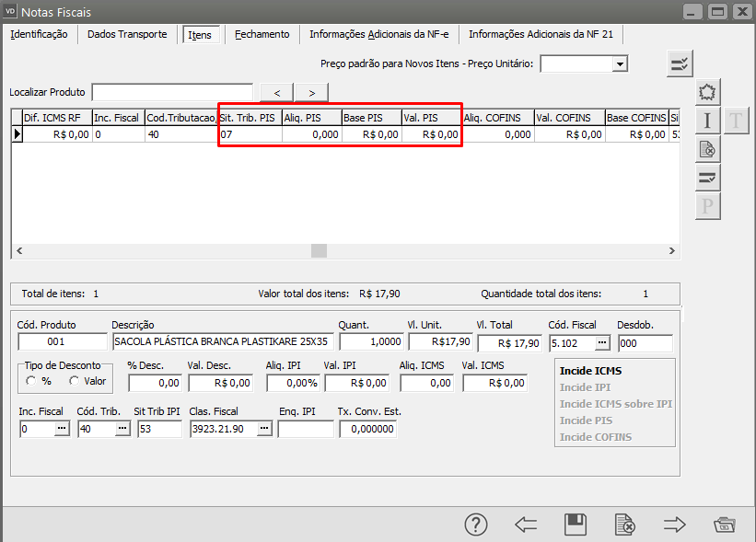Click the next product '>' button
This screenshot has width=756, height=542.
(x=312, y=92)
